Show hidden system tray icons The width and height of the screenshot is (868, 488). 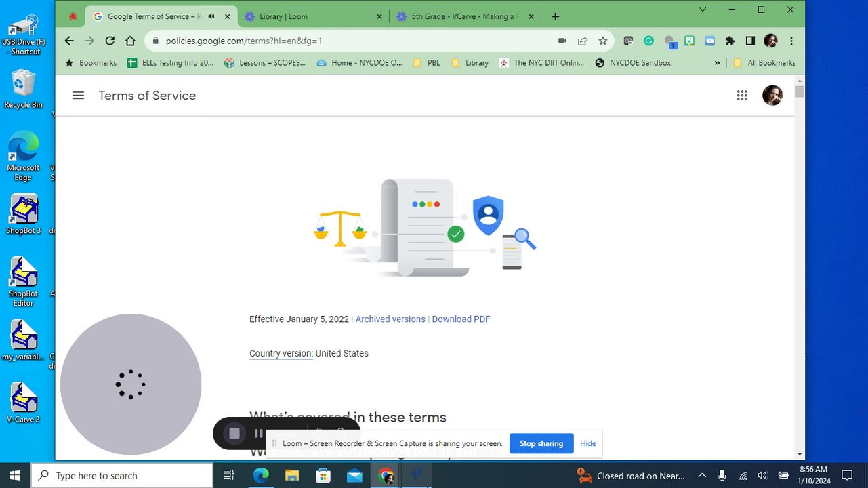[702, 475]
